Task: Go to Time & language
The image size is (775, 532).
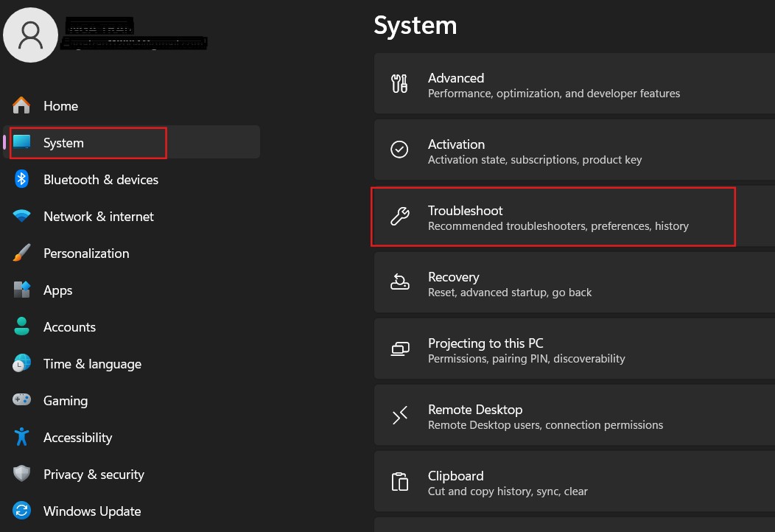Action: [x=131, y=363]
